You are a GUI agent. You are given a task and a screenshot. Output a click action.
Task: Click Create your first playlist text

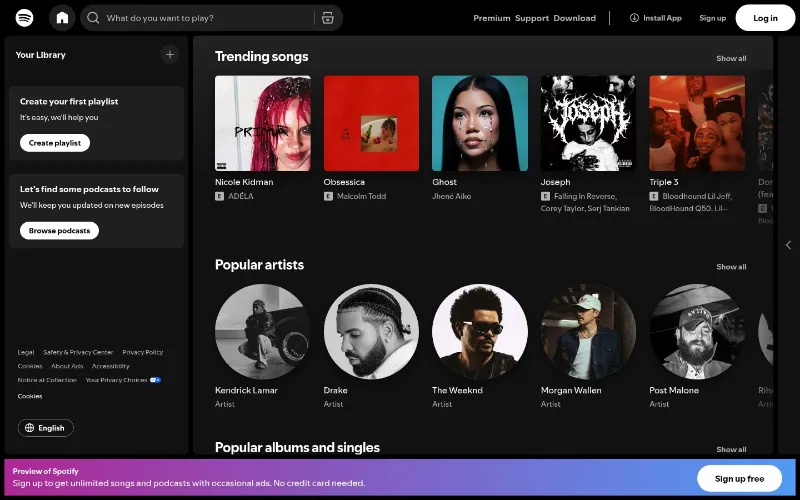coord(69,101)
